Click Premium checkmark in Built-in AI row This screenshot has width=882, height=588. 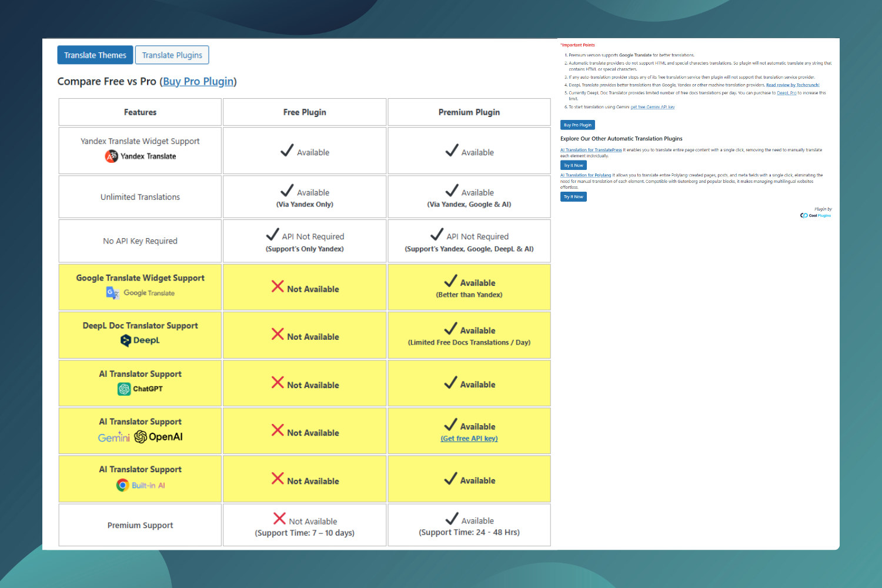coord(450,479)
